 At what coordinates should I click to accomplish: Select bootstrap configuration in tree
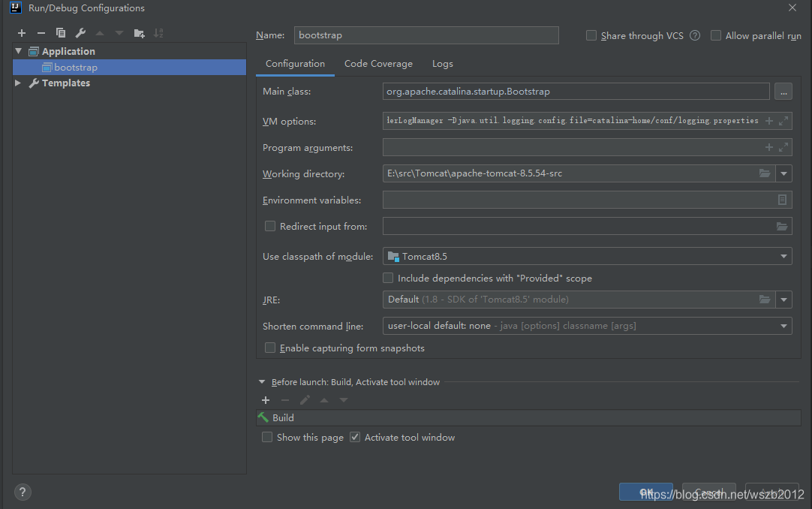point(129,68)
